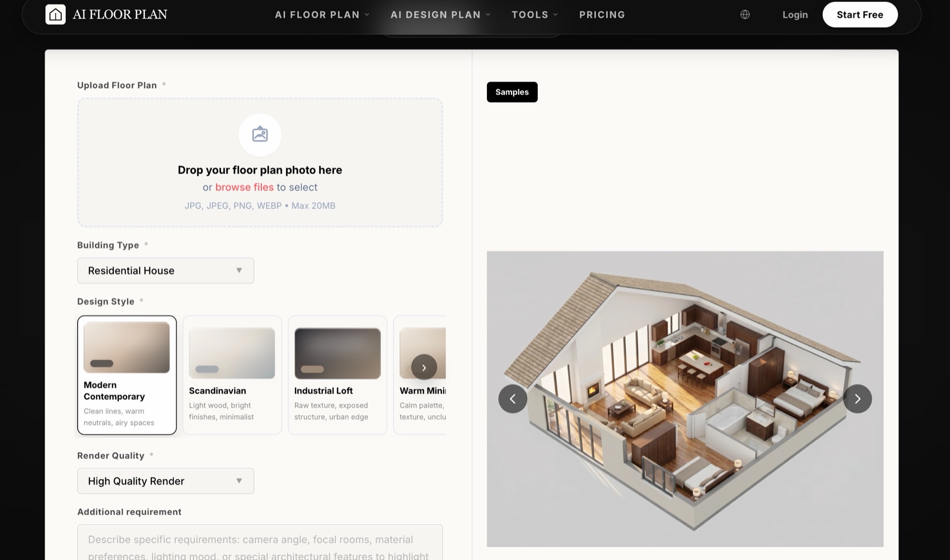Select the Warm Minimalist style card
The height and width of the screenshot is (560, 950).
click(420, 375)
